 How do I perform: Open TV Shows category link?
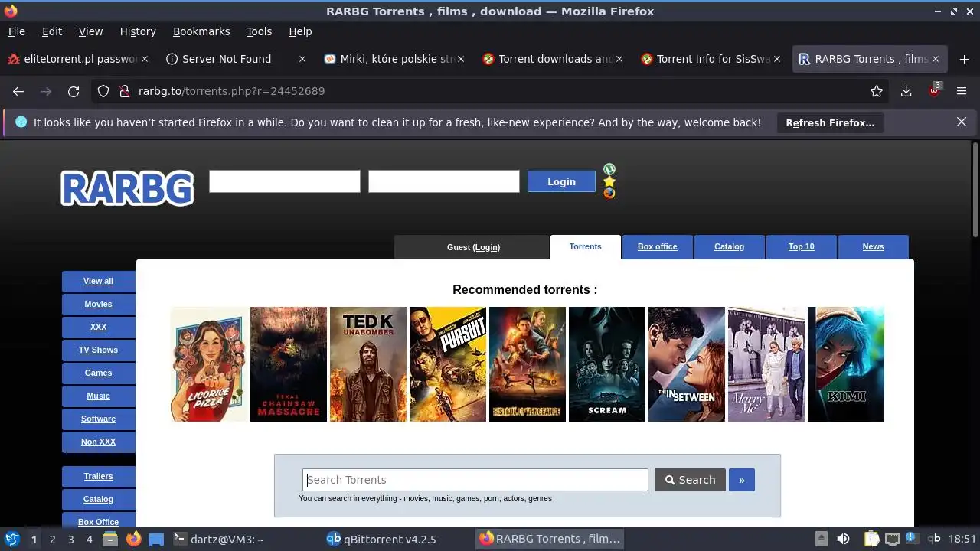pos(98,350)
